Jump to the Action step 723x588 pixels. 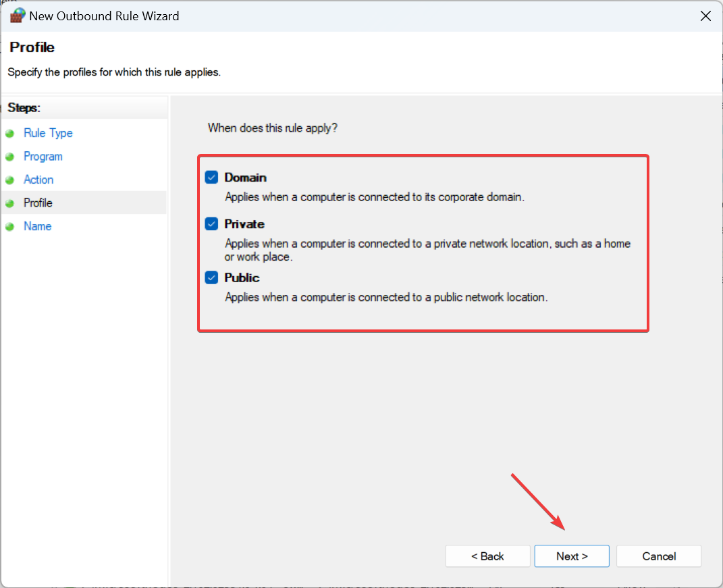38,180
